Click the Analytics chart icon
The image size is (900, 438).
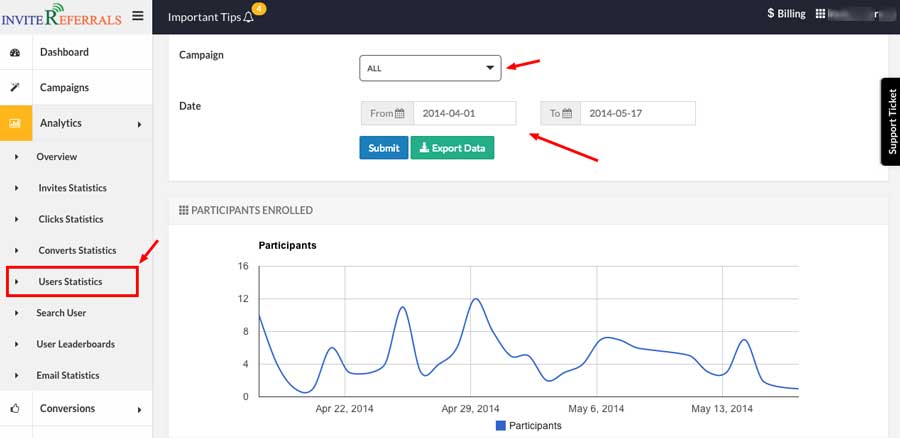[15, 123]
